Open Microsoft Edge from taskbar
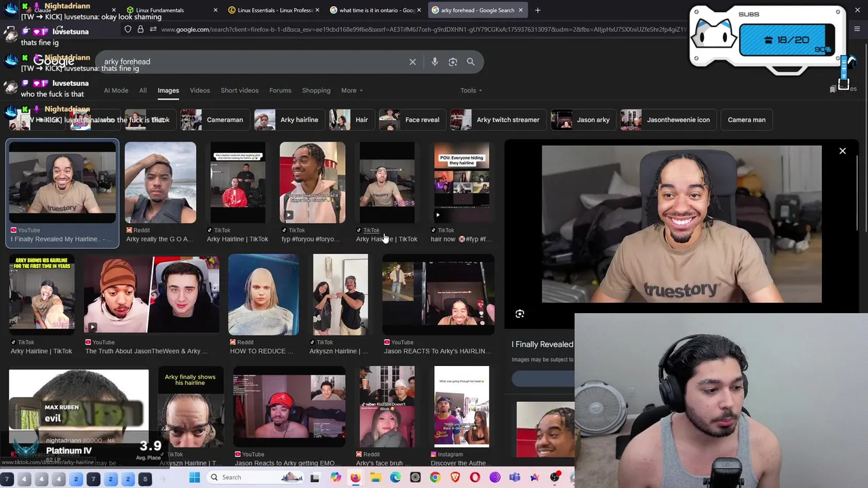This screenshot has width=868, height=488. pos(395,477)
